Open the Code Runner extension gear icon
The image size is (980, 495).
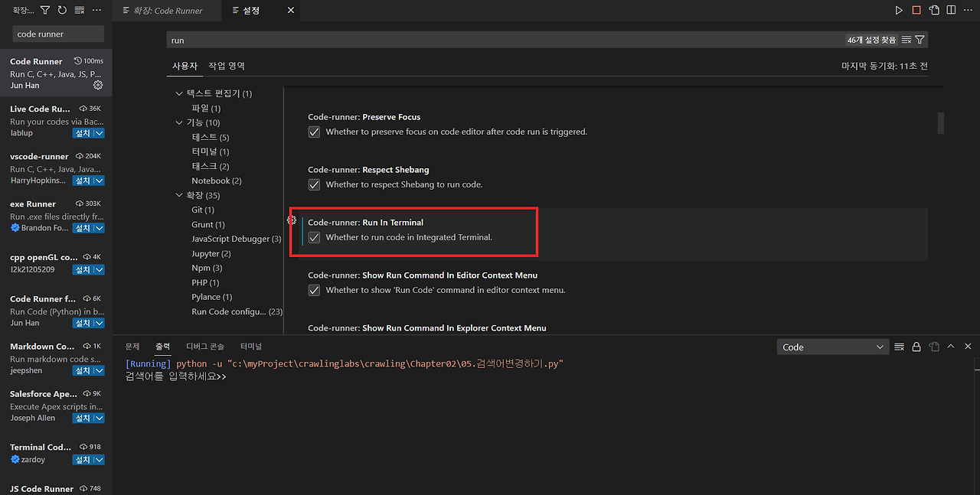97,86
